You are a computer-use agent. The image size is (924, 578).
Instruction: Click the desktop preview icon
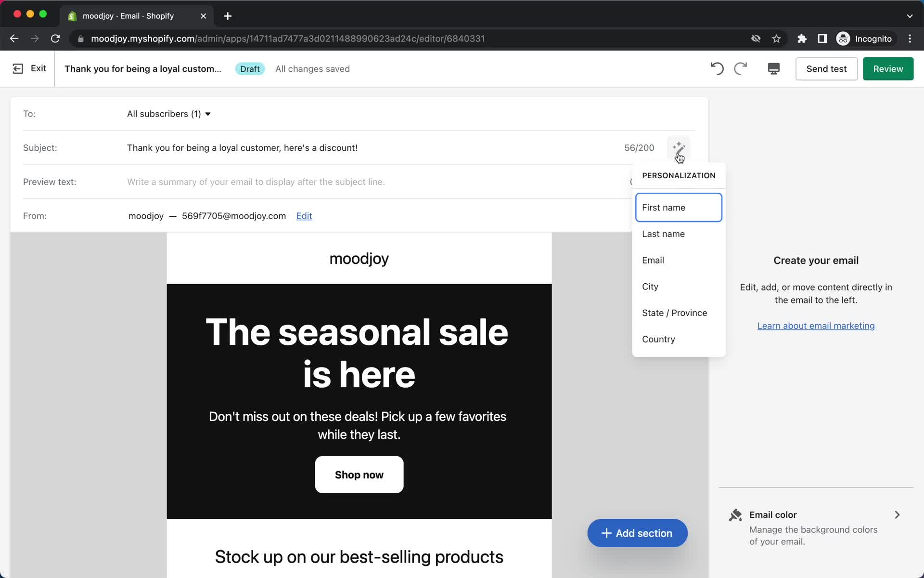(x=773, y=68)
